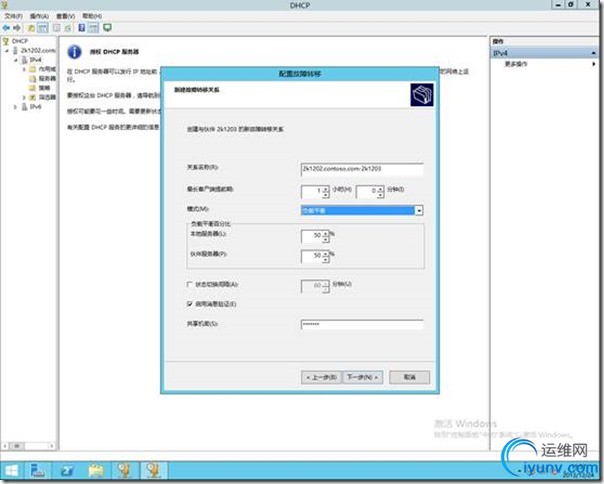Open PowerShell from the taskbar

click(x=67, y=471)
